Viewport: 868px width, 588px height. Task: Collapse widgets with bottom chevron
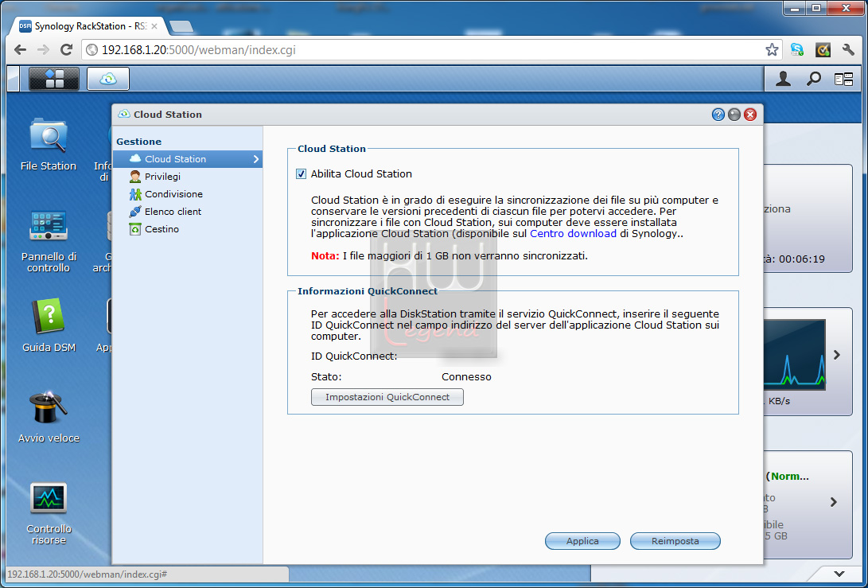(x=839, y=574)
